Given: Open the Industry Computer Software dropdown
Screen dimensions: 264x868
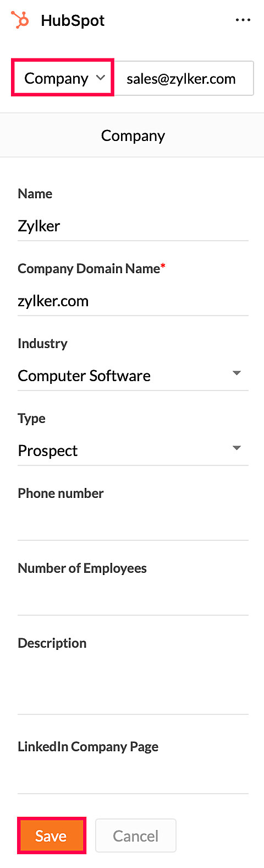Looking at the screenshot, I should [x=133, y=376].
